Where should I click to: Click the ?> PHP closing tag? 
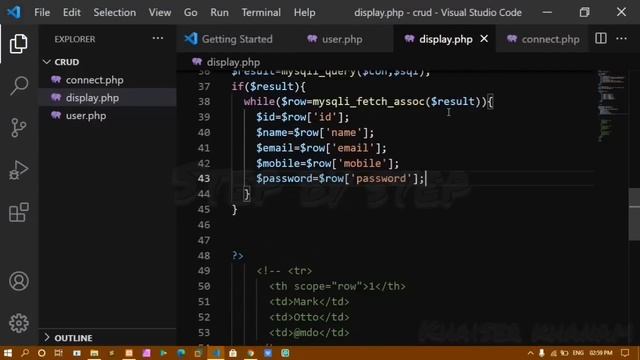(x=238, y=256)
